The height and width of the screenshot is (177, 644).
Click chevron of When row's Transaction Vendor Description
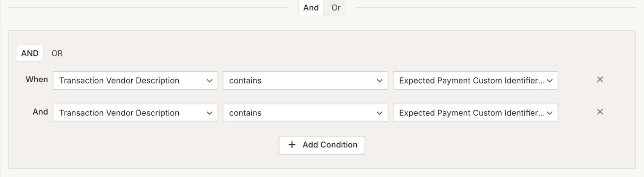209,81
